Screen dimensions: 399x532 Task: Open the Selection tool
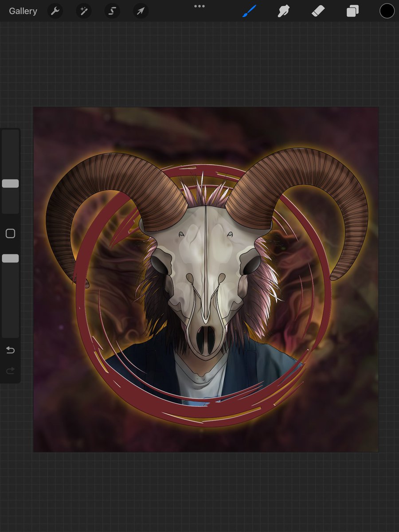[112, 11]
